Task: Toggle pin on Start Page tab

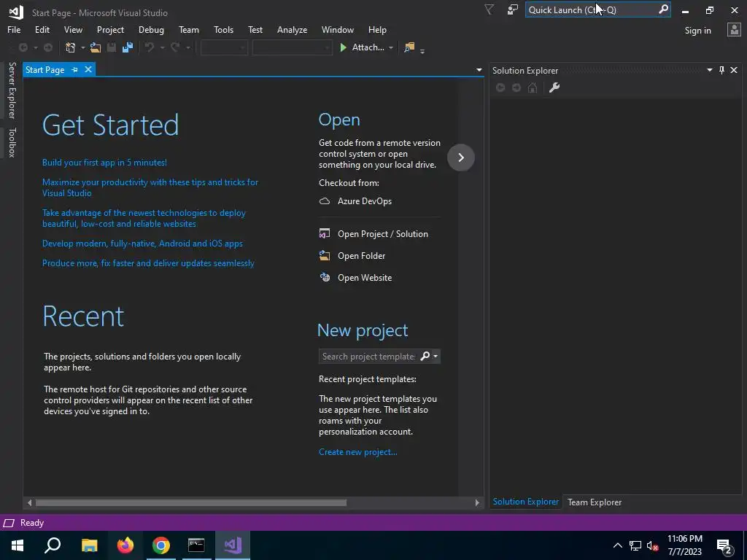Action: (75, 69)
